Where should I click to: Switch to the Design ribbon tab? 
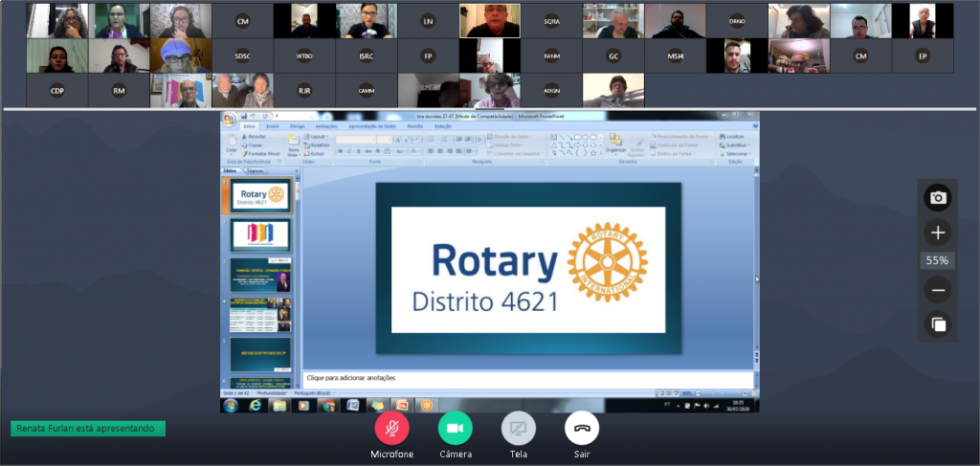[298, 126]
